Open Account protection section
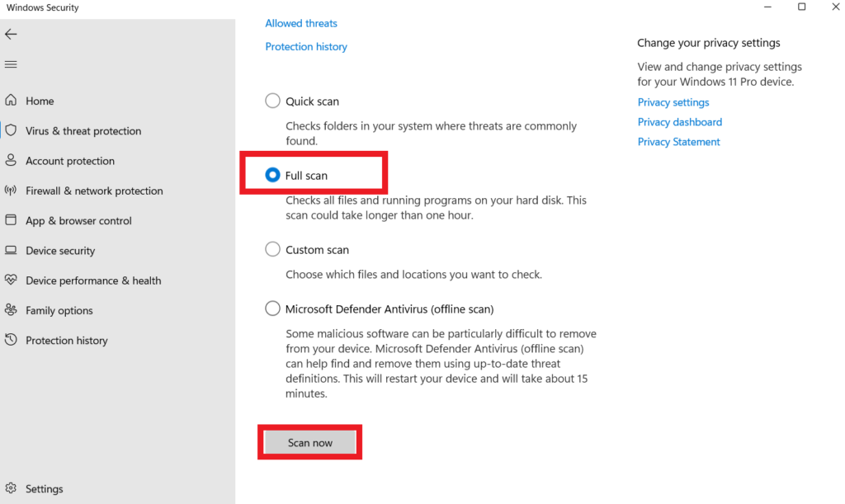The image size is (845, 504). pyautogui.click(x=73, y=161)
